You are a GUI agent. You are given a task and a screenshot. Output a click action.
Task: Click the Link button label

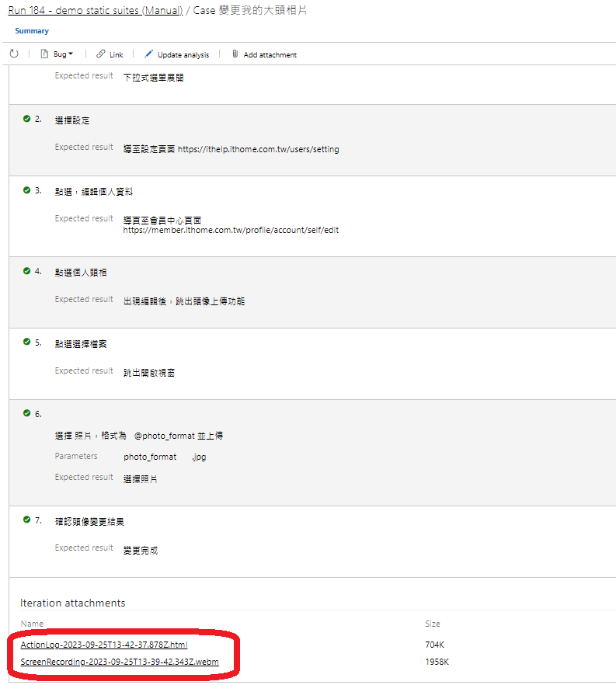tap(117, 54)
